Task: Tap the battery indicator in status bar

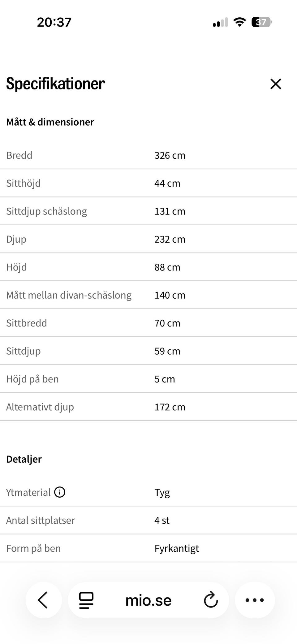Action: 262,22
